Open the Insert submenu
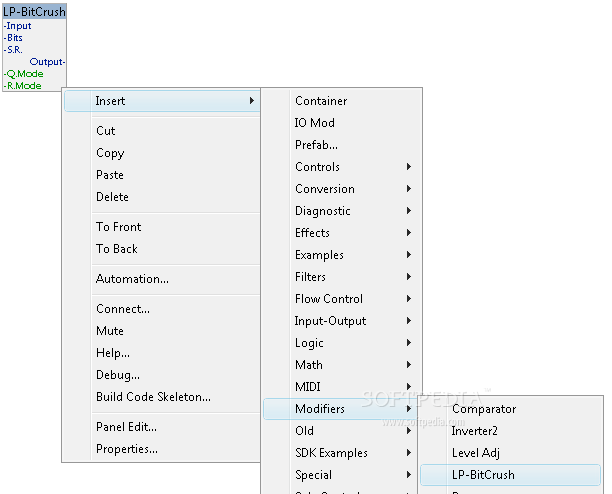The width and height of the screenshot is (612, 494). click(162, 101)
